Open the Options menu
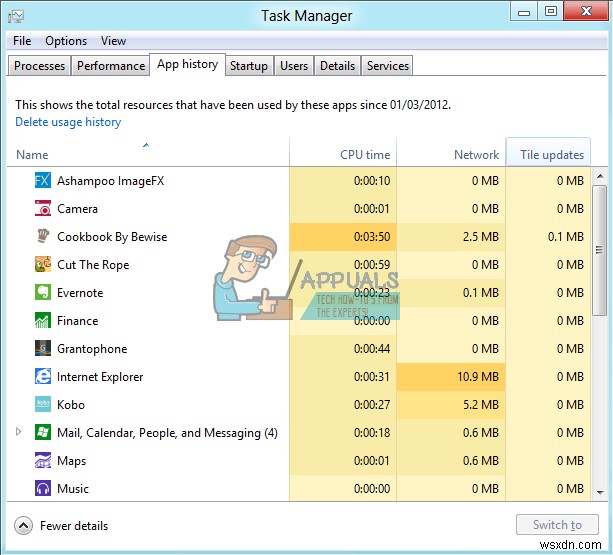 tap(66, 41)
